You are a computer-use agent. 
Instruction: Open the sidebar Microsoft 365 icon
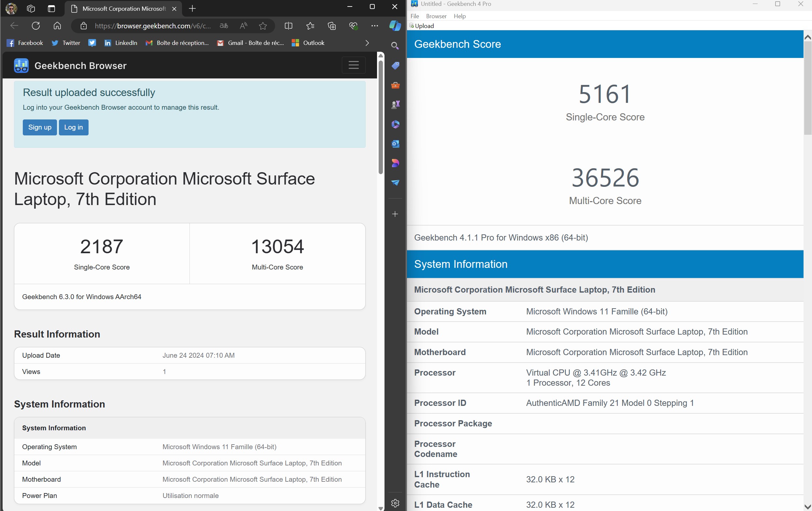(395, 124)
